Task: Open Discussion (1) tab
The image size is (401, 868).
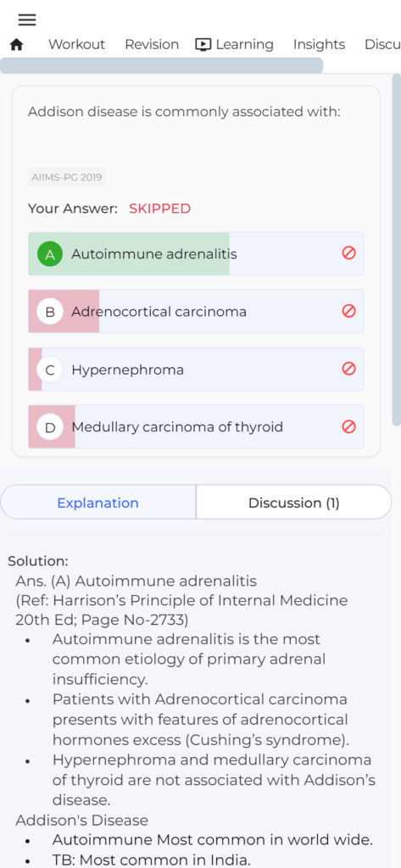Action: click(294, 503)
